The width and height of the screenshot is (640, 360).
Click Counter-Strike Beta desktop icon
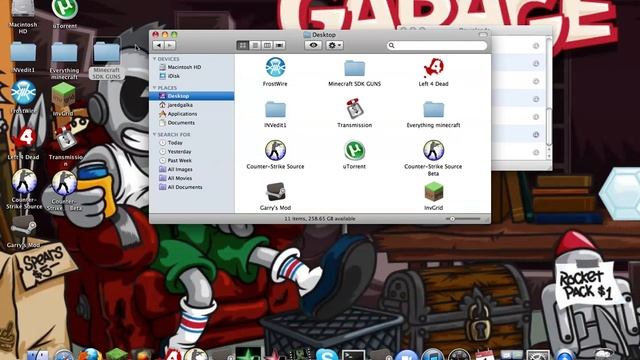pos(64,184)
